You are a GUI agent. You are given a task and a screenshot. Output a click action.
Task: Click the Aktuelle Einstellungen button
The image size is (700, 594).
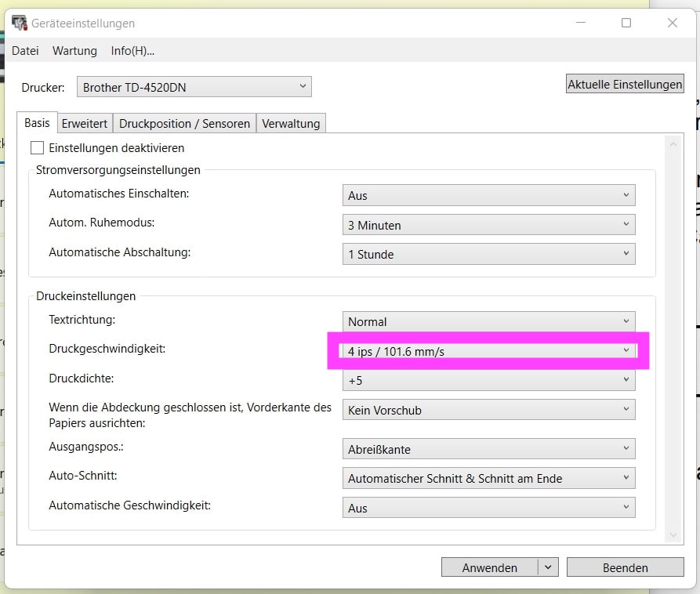point(625,84)
